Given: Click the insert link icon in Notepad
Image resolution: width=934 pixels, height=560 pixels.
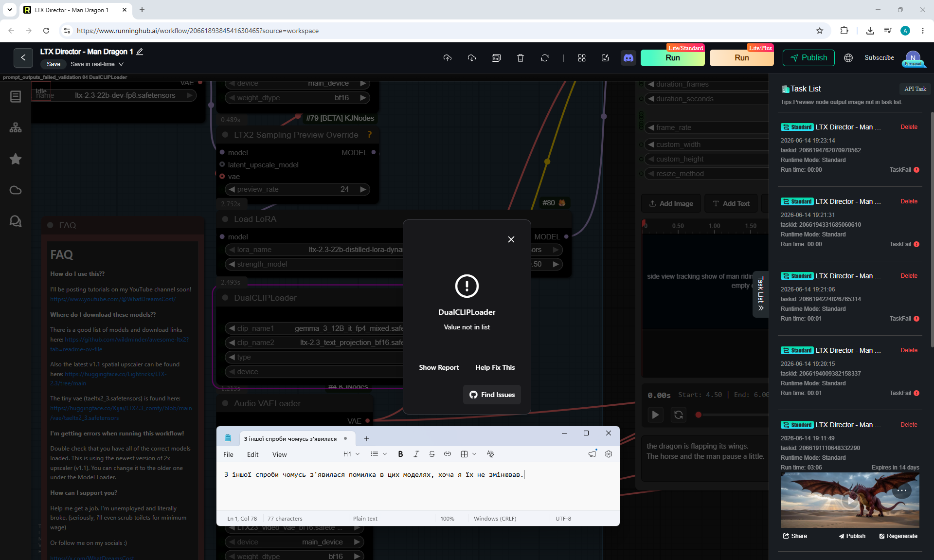Looking at the screenshot, I should [x=448, y=454].
